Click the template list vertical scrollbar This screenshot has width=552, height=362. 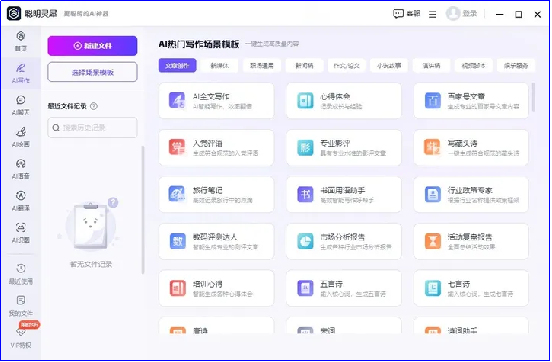(533, 98)
